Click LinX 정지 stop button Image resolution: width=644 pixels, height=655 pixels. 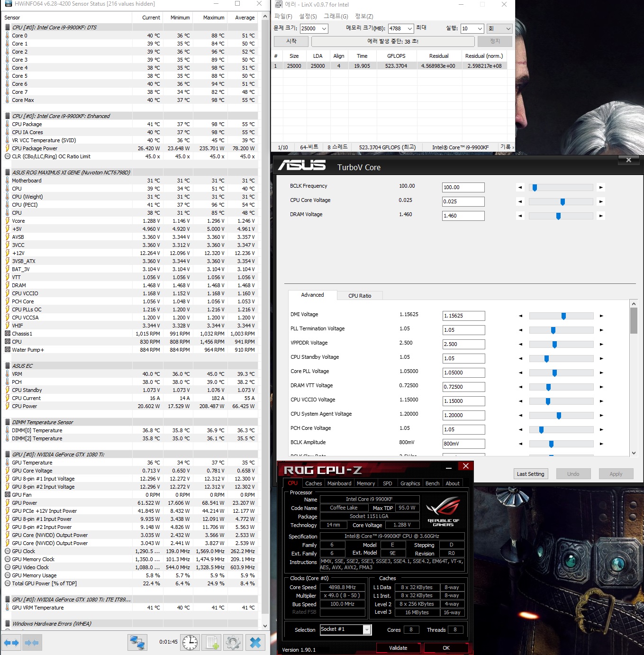coord(495,41)
